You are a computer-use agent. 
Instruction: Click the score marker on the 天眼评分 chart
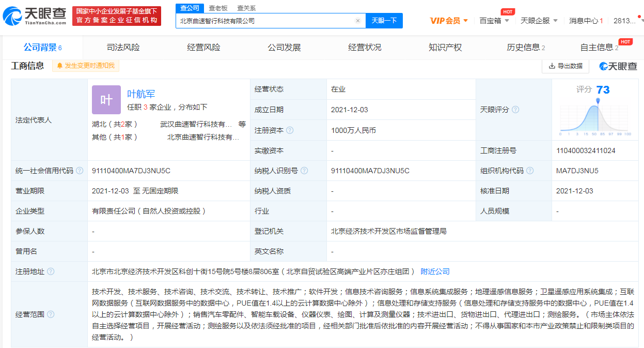pyautogui.click(x=598, y=101)
